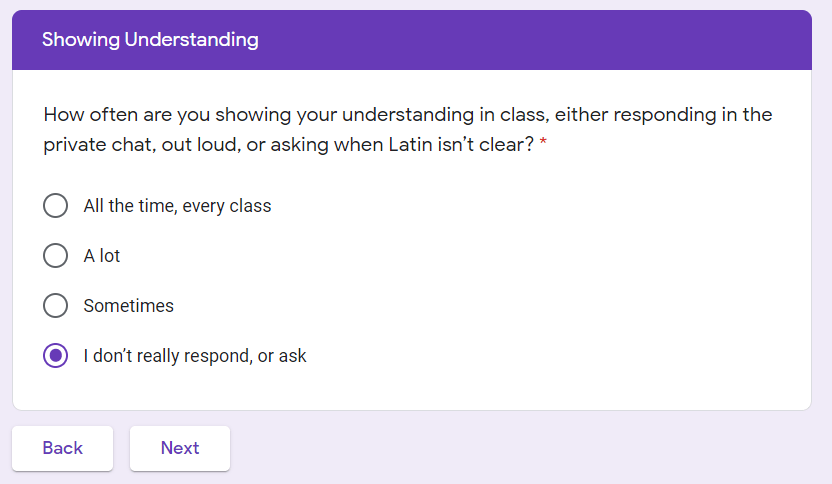Select the "All the time, every class" radio button

tap(56, 206)
